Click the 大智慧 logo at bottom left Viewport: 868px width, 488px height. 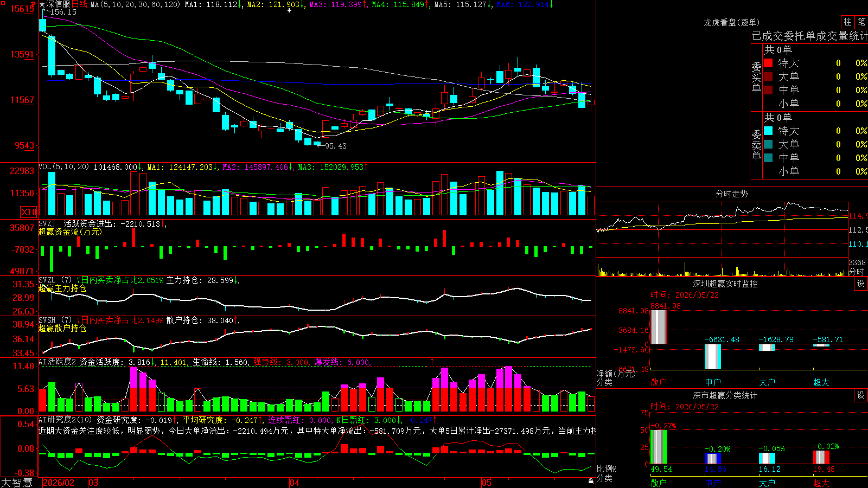coord(17,483)
